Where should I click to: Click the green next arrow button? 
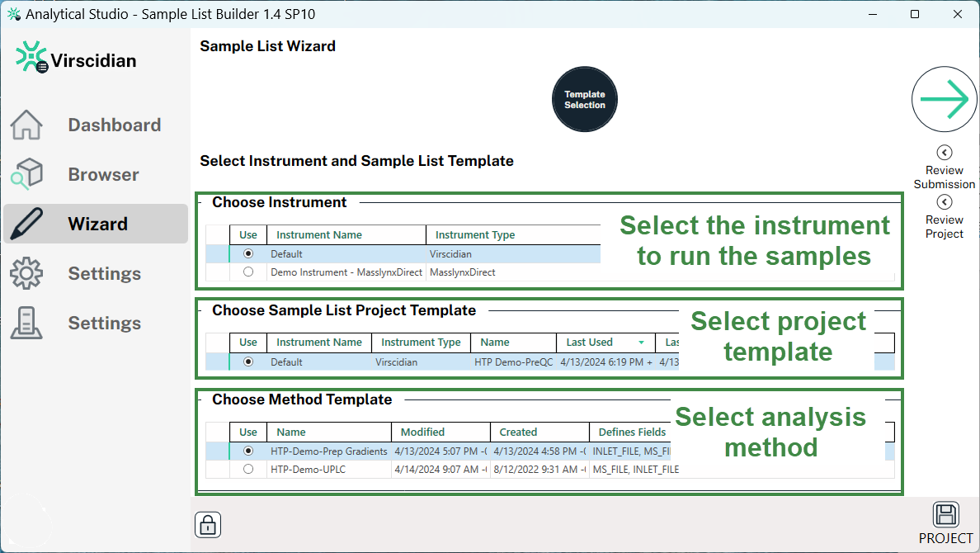click(944, 99)
